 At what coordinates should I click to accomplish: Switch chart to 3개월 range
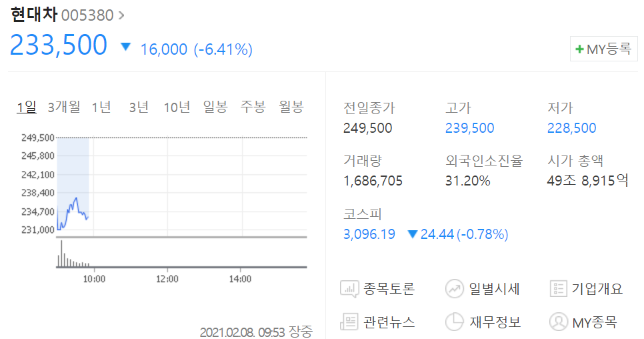pyautogui.click(x=63, y=107)
